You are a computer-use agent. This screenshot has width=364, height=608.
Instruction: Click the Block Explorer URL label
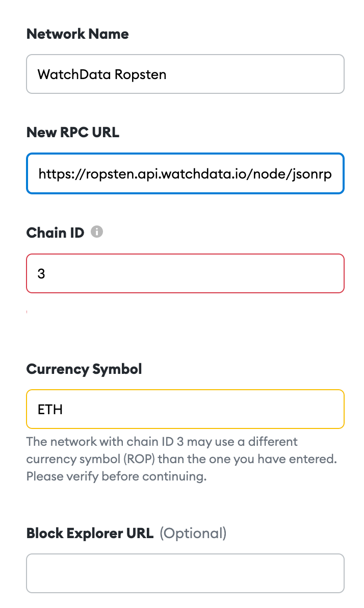89,533
